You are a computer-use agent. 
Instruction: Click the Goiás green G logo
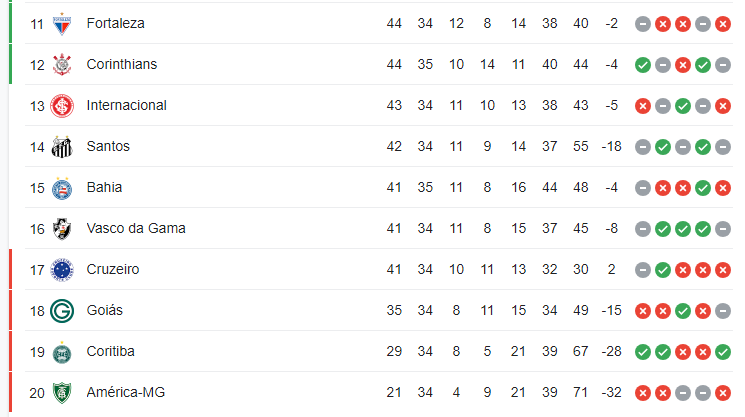coord(62,311)
